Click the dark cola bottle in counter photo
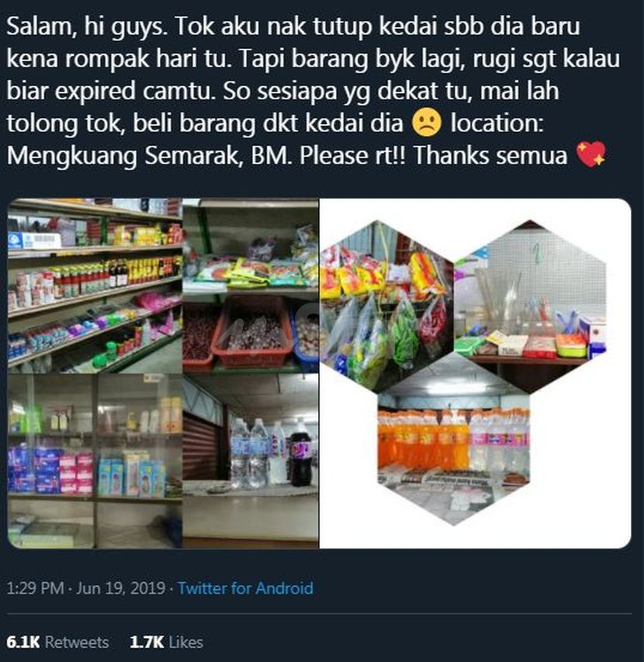This screenshot has width=644, height=662. 300,459
